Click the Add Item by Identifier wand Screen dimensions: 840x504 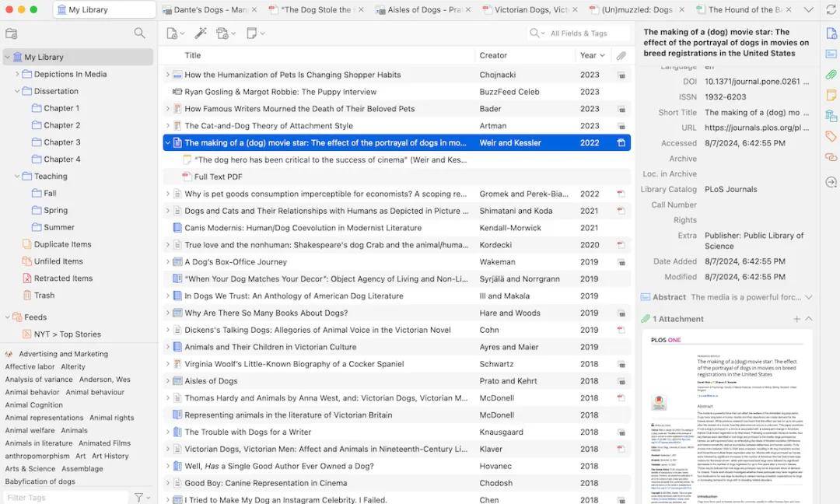point(201,33)
